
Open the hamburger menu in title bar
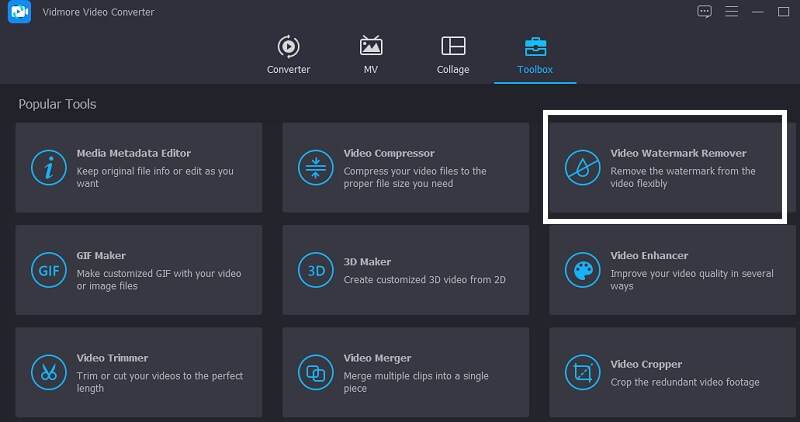730,11
